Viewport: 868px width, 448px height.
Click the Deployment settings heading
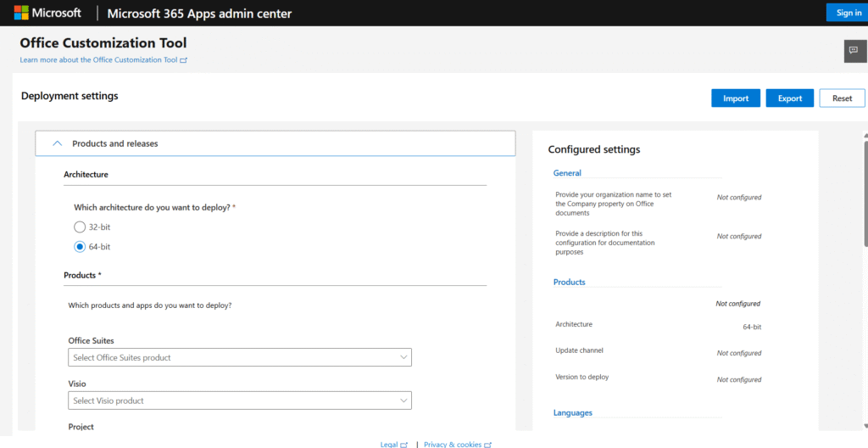tap(70, 96)
